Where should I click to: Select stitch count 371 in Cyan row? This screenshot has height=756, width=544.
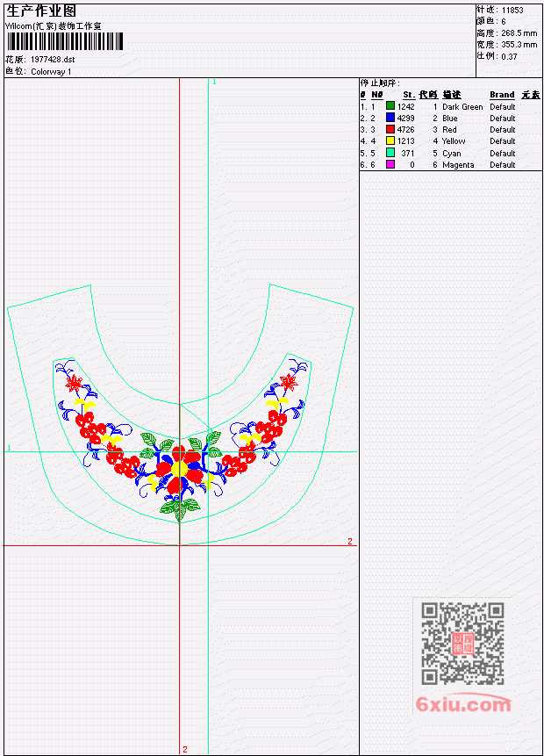click(408, 154)
